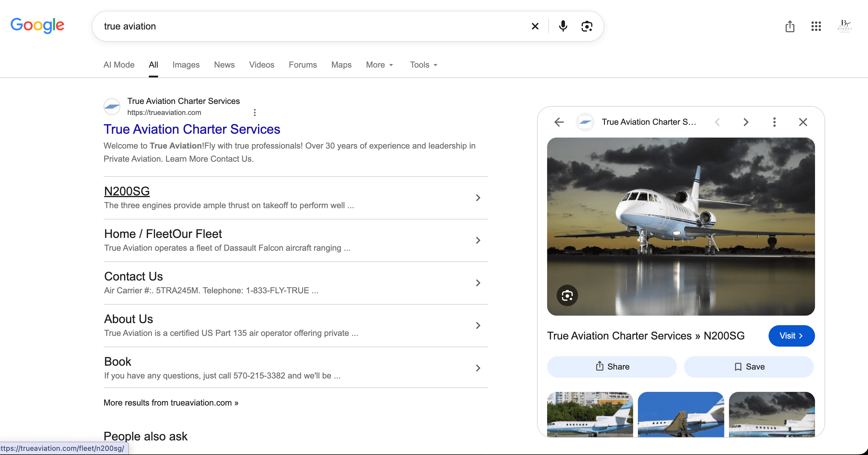Open the More search categories dropdown

380,65
